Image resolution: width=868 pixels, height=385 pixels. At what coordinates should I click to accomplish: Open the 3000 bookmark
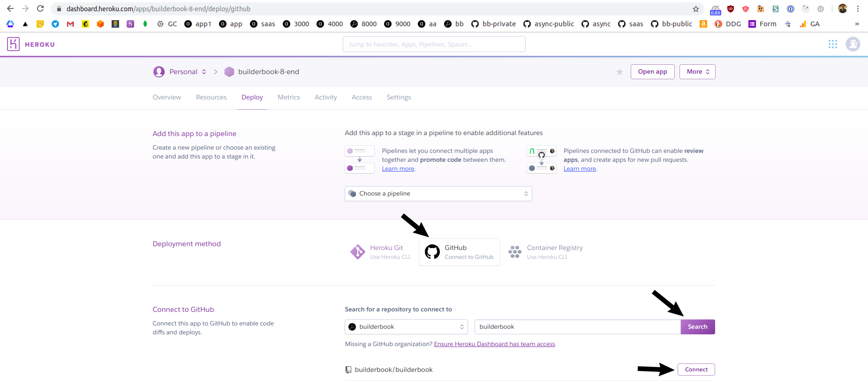[x=296, y=24]
